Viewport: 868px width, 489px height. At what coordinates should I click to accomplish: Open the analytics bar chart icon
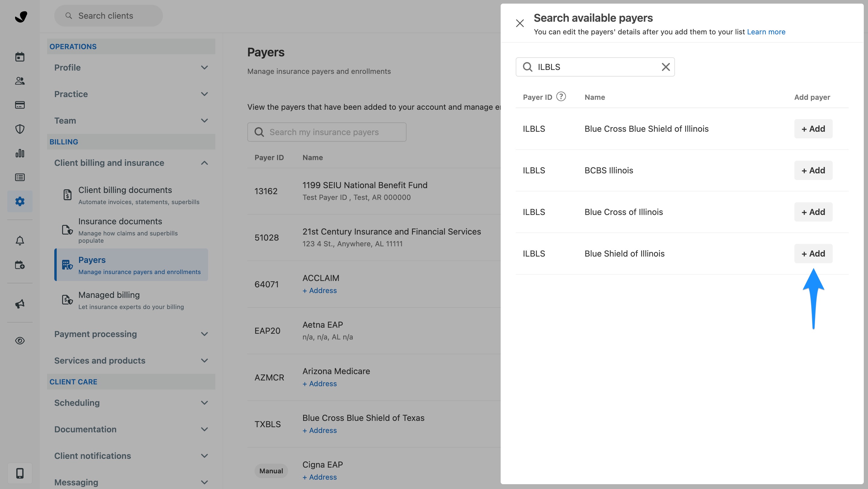[x=20, y=153]
